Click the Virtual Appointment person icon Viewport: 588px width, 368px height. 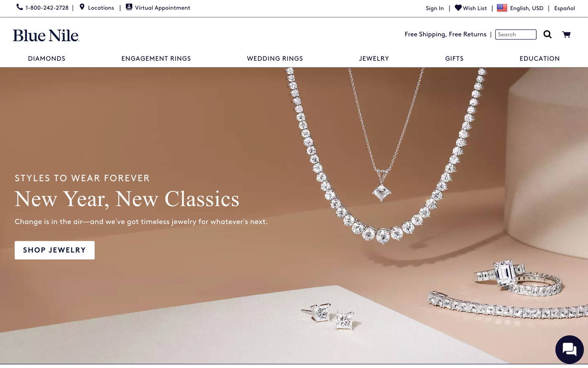129,7
